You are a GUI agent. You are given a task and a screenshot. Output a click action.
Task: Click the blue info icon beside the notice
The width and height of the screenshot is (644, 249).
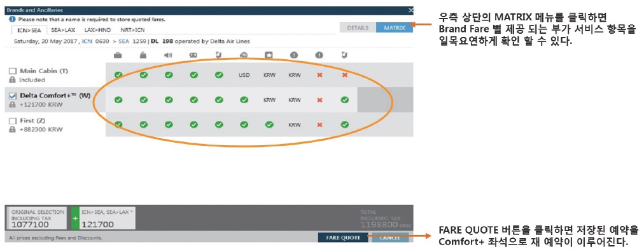pos(12,19)
